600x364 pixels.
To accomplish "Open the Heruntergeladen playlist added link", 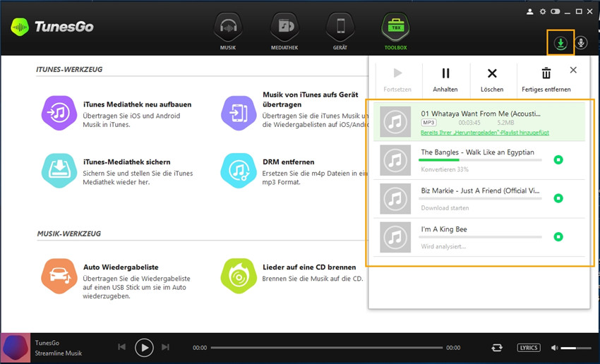I will point(484,133).
